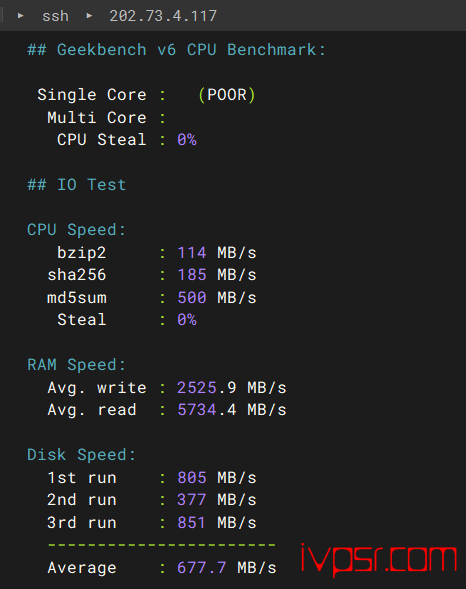Click the CPU Speed: heading
466x589 pixels.
point(77,230)
